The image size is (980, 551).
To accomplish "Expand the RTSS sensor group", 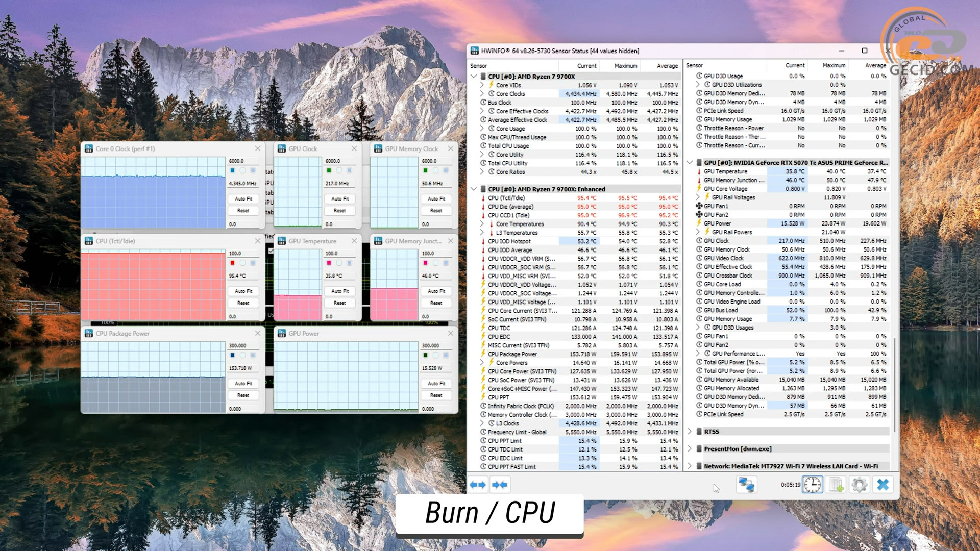I will click(690, 432).
